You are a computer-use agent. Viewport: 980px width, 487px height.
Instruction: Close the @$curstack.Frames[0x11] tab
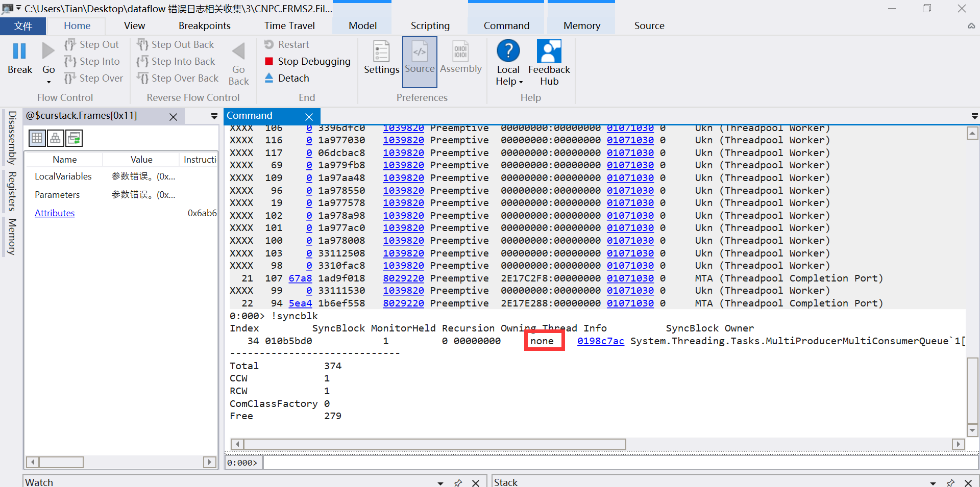click(x=174, y=117)
